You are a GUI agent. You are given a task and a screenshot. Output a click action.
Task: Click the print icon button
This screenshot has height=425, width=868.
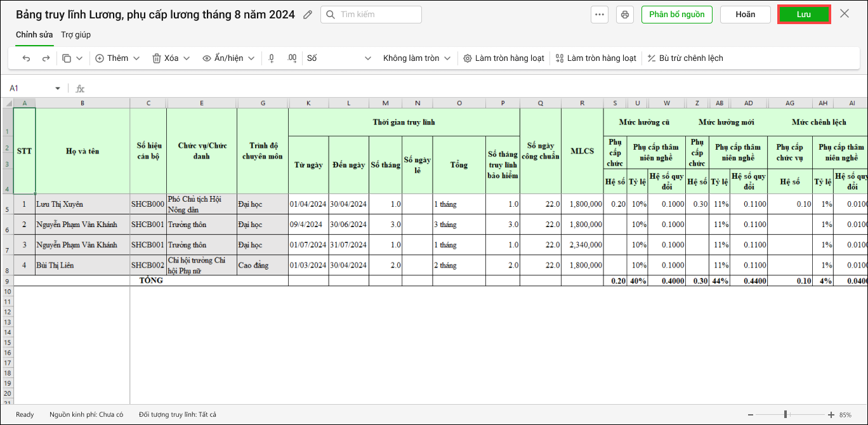[x=625, y=15]
